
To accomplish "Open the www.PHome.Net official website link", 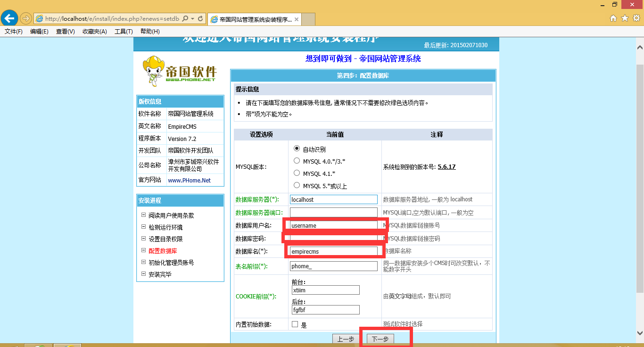I will click(x=190, y=180).
